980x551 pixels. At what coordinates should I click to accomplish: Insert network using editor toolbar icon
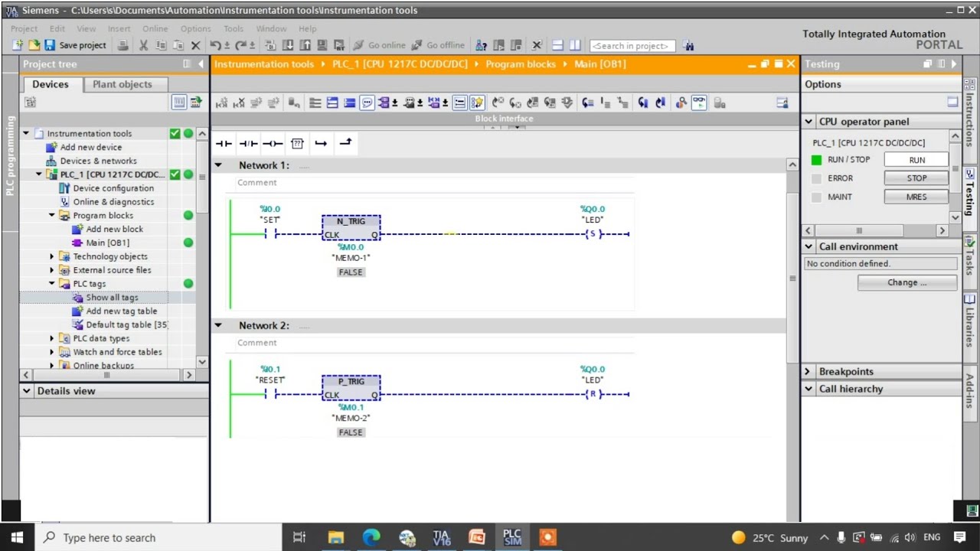222,103
